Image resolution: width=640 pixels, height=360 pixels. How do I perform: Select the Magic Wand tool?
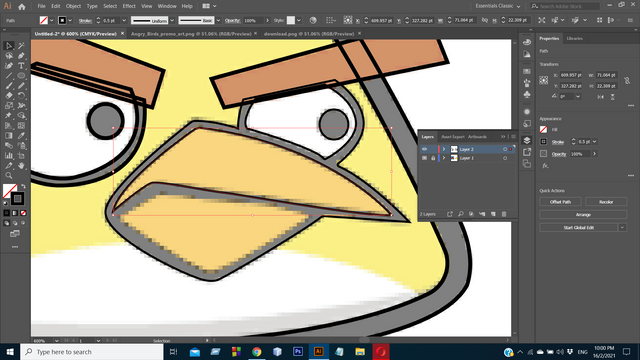[21, 46]
